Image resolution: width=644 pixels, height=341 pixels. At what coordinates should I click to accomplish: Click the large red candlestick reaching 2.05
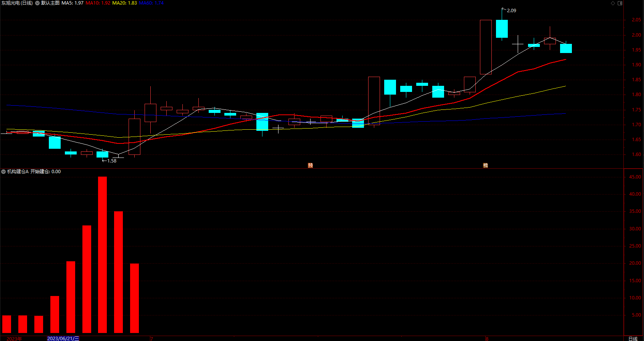486,47
